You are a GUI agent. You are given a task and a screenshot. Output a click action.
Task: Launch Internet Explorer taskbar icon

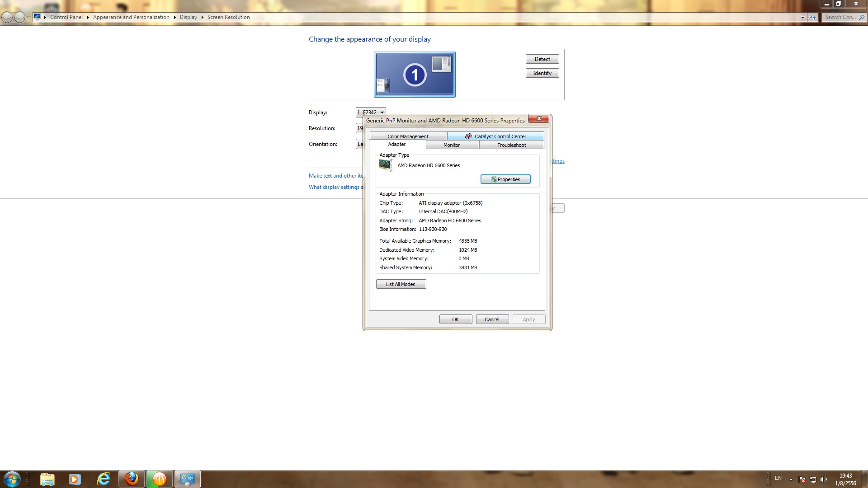[x=104, y=479]
